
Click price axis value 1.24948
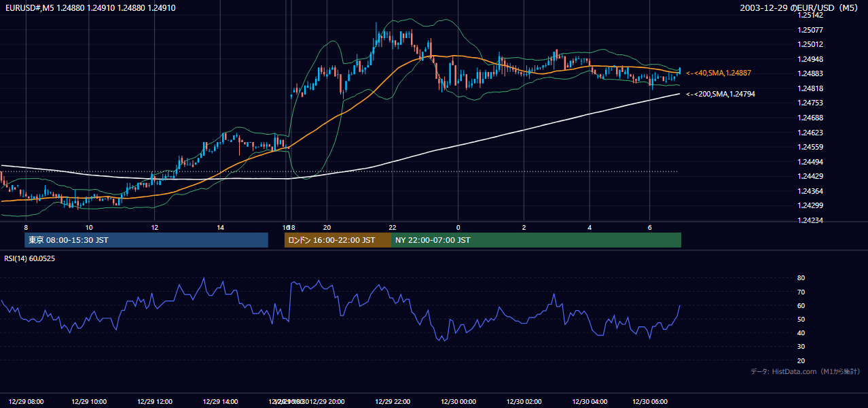pos(810,59)
